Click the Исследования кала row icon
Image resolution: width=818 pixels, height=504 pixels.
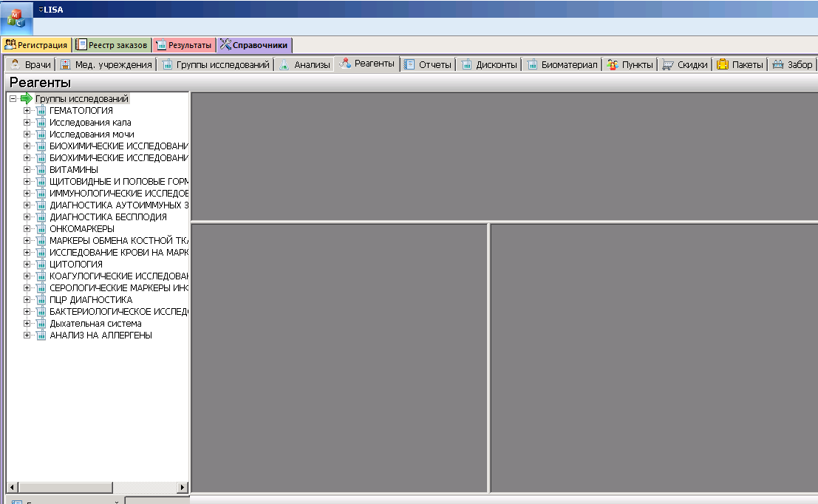[41, 122]
